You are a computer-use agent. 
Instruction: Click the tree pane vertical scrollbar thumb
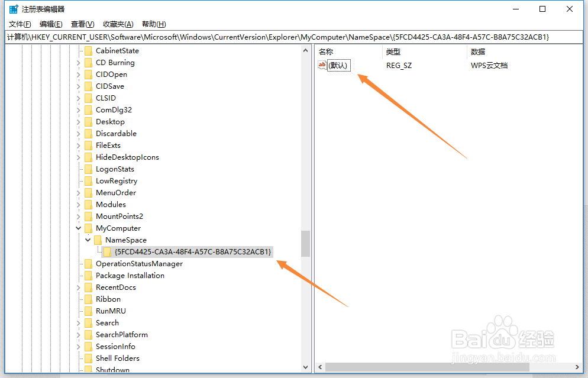(x=305, y=244)
